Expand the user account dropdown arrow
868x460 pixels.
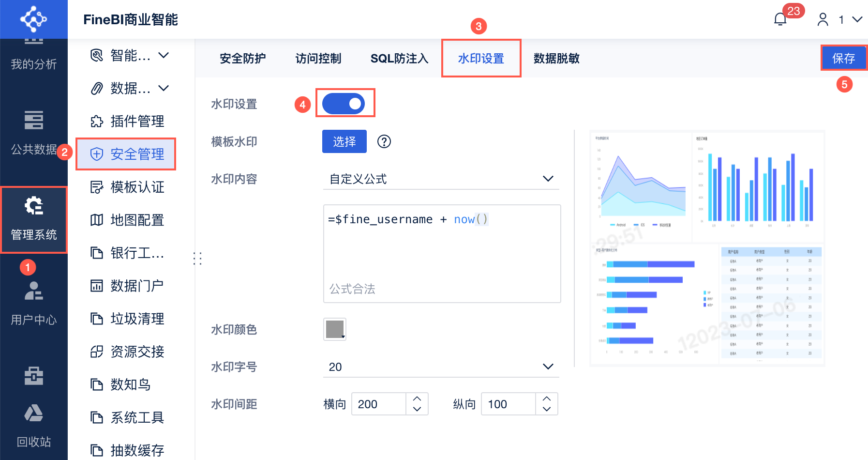click(x=857, y=19)
